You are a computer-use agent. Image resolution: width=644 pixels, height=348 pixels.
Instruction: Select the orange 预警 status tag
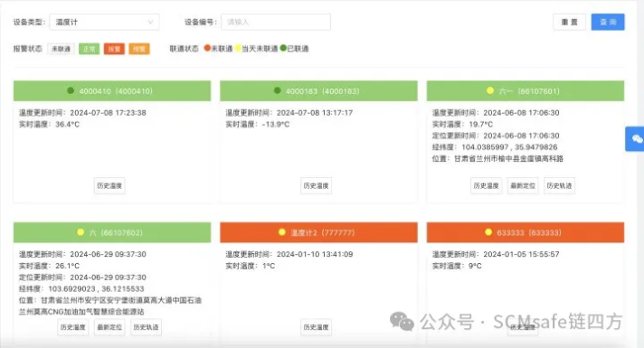[139, 49]
